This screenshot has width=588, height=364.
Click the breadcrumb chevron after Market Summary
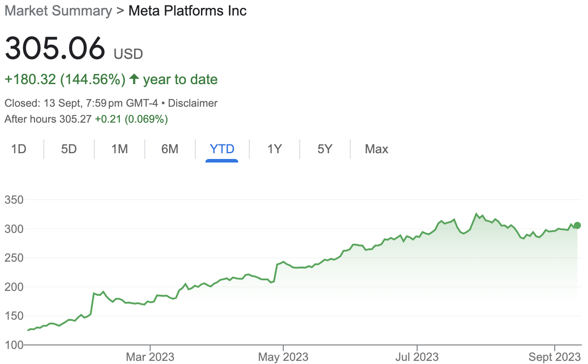point(120,10)
